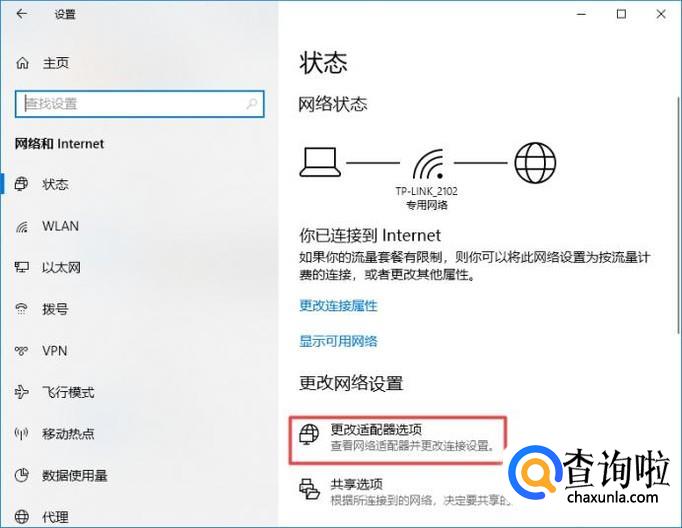This screenshot has width=682, height=528.
Task: Click the 以太网 monitor icon
Action: pyautogui.click(x=22, y=267)
